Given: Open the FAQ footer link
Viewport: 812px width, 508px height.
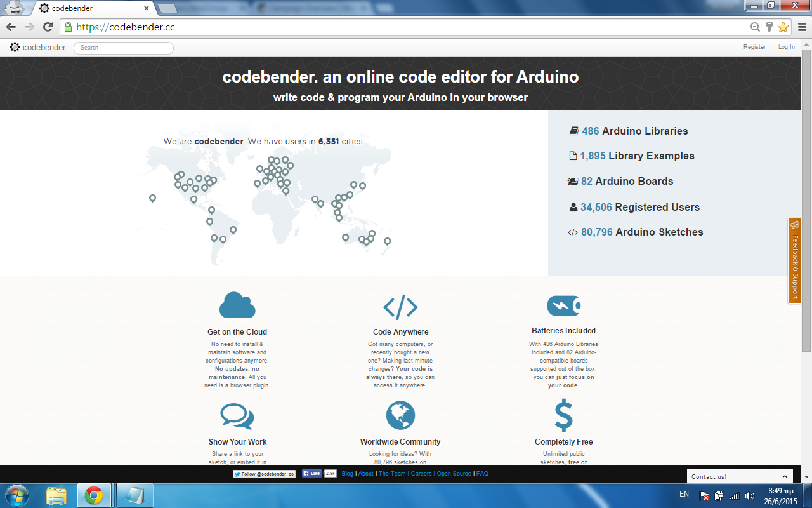Looking at the screenshot, I should click(482, 474).
